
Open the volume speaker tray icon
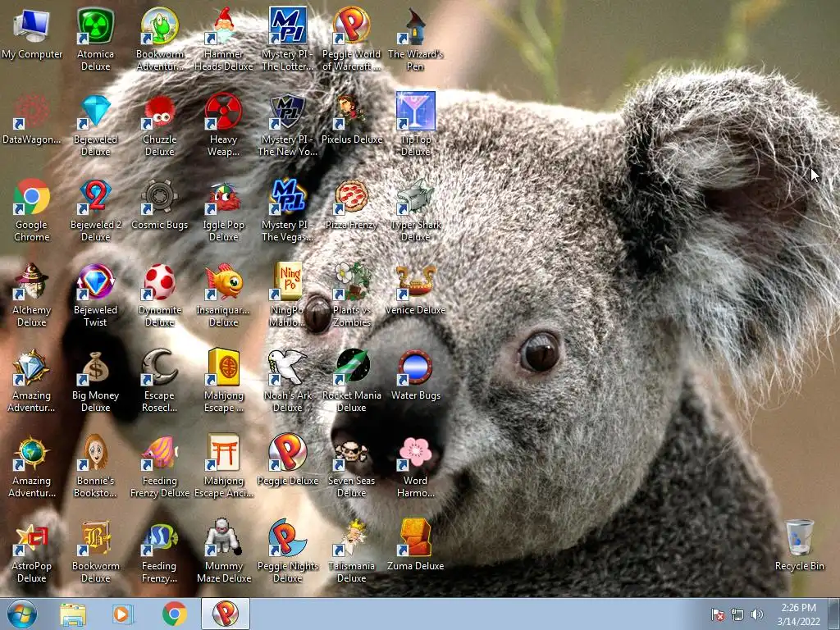[756, 614]
